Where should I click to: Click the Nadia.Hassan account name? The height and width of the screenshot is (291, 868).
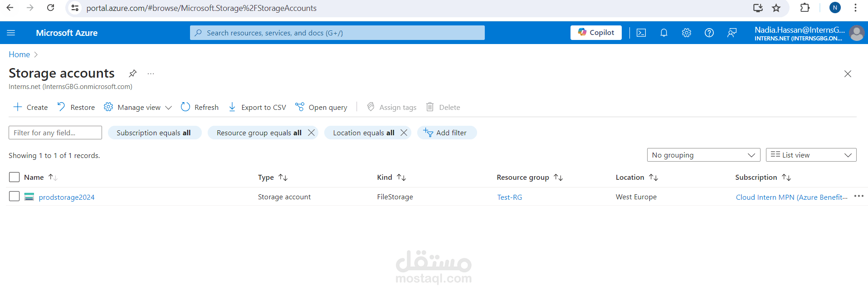pyautogui.click(x=800, y=30)
